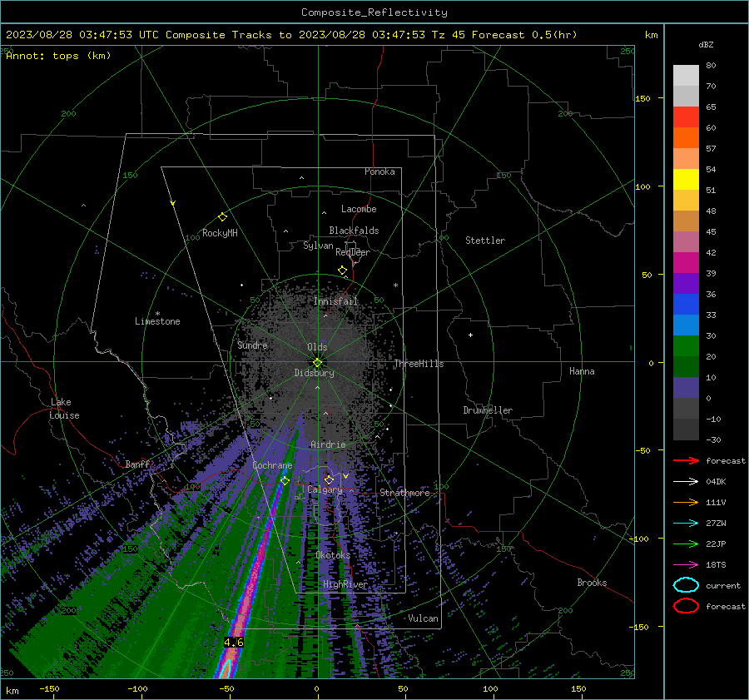Click the Vulcan town label

point(423,618)
